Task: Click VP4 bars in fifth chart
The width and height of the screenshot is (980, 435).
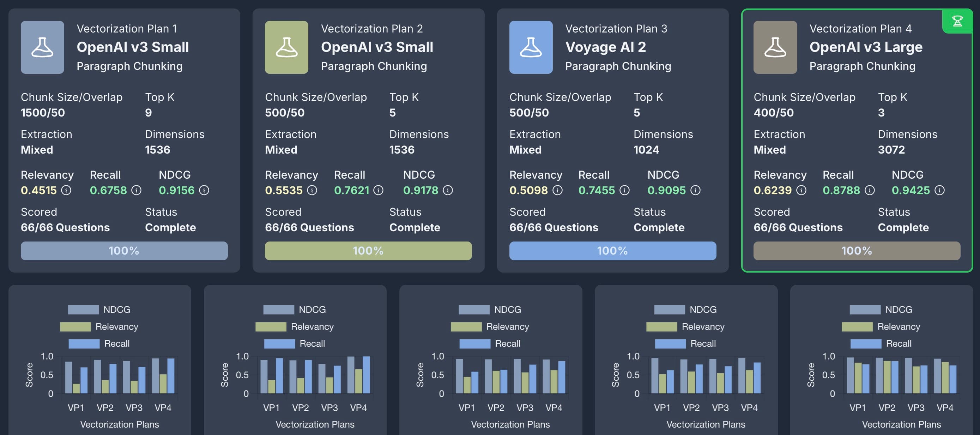Action: (945, 376)
